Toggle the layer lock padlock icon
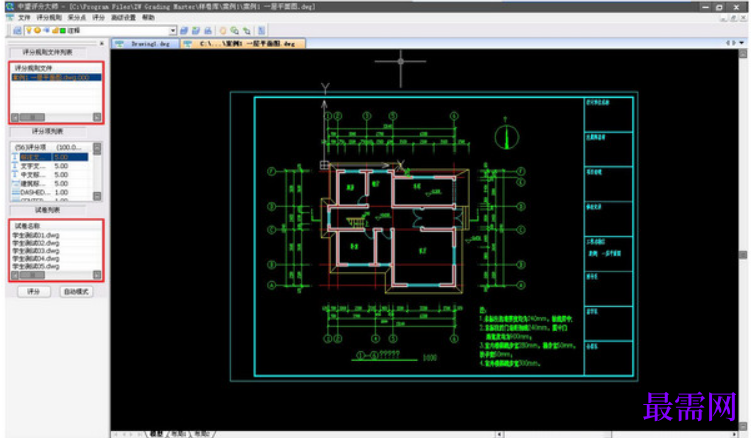 [55, 30]
